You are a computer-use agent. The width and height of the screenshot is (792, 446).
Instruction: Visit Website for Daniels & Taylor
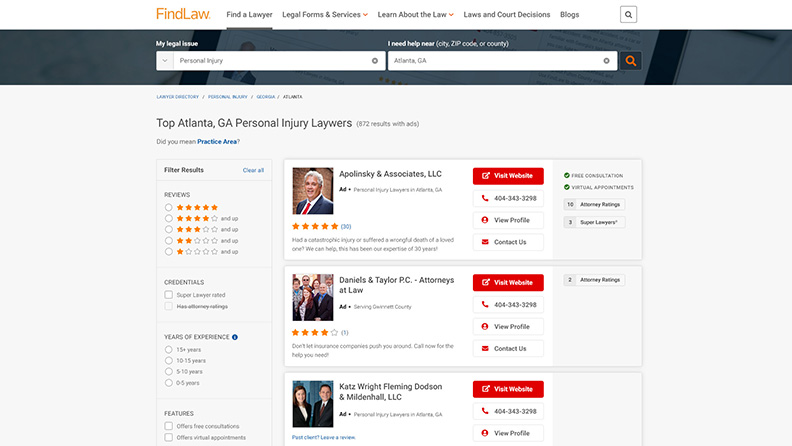[508, 282]
